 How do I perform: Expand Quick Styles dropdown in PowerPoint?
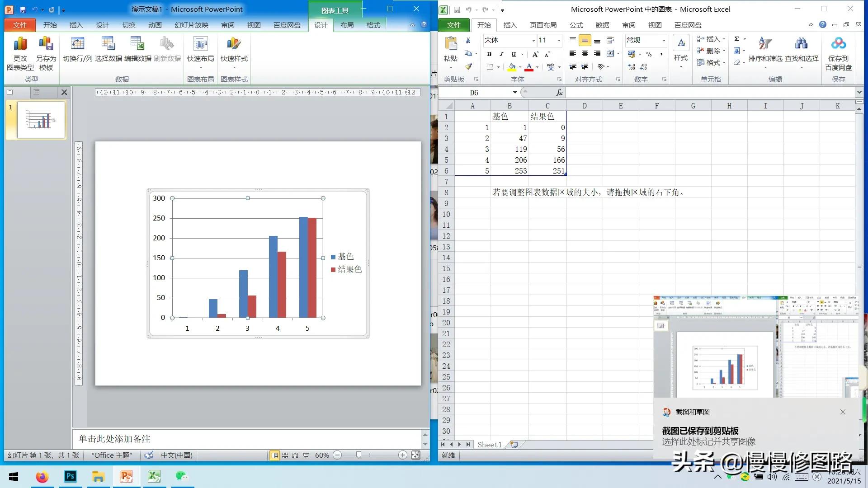(234, 67)
